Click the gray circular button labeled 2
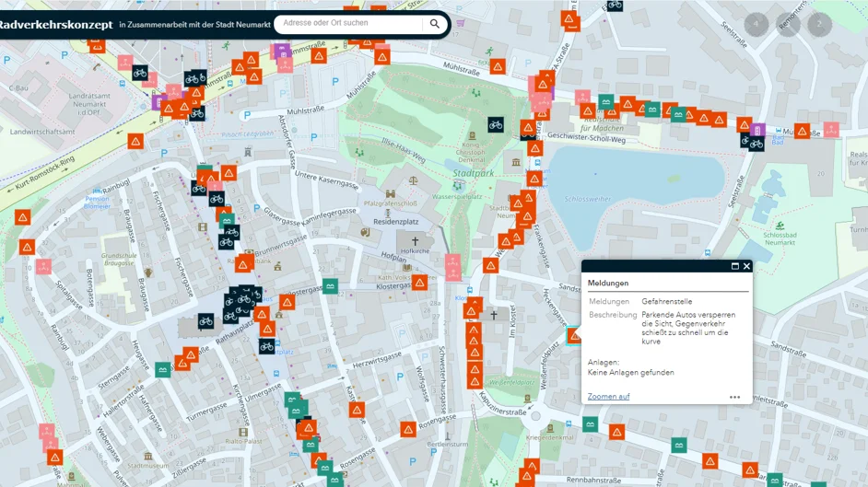The image size is (868, 487). [819, 24]
